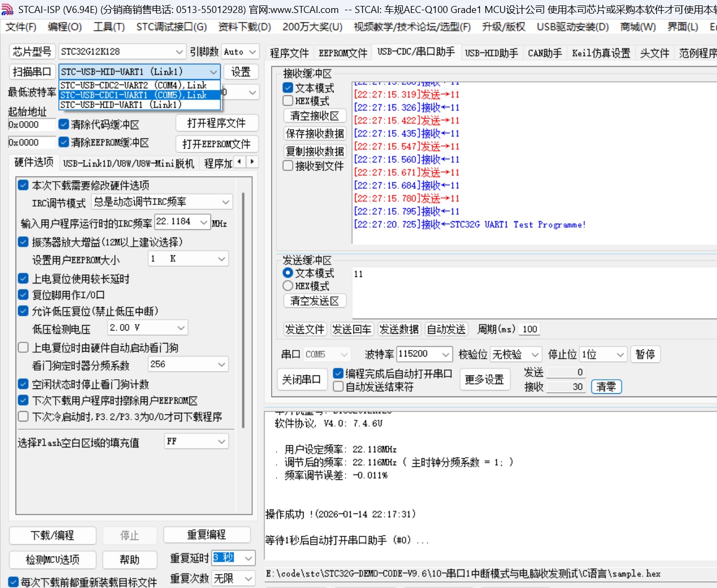Click the STCAI-ISP application logo icon
The width and height of the screenshot is (717, 588).
(x=7, y=8)
